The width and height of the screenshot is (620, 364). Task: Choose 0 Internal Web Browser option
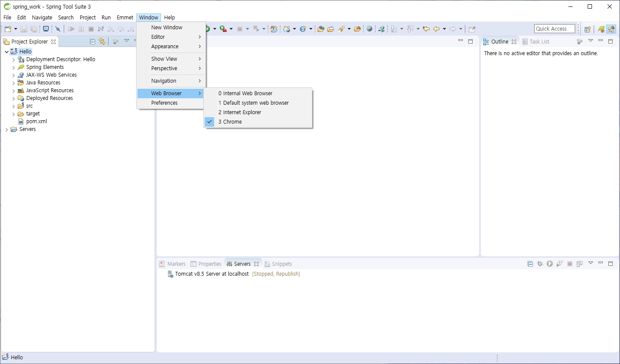[x=258, y=93]
